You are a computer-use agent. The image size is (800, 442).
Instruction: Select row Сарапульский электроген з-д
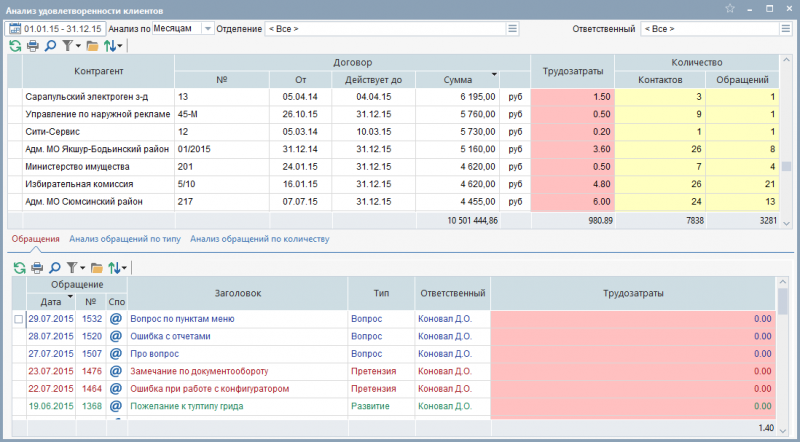(393, 96)
